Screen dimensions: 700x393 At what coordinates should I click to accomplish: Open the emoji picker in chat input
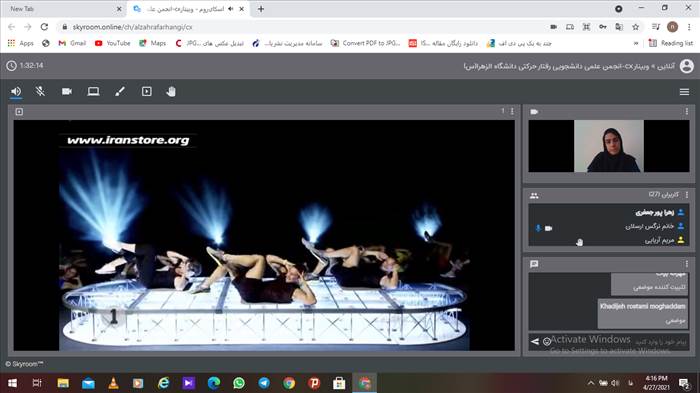click(546, 342)
